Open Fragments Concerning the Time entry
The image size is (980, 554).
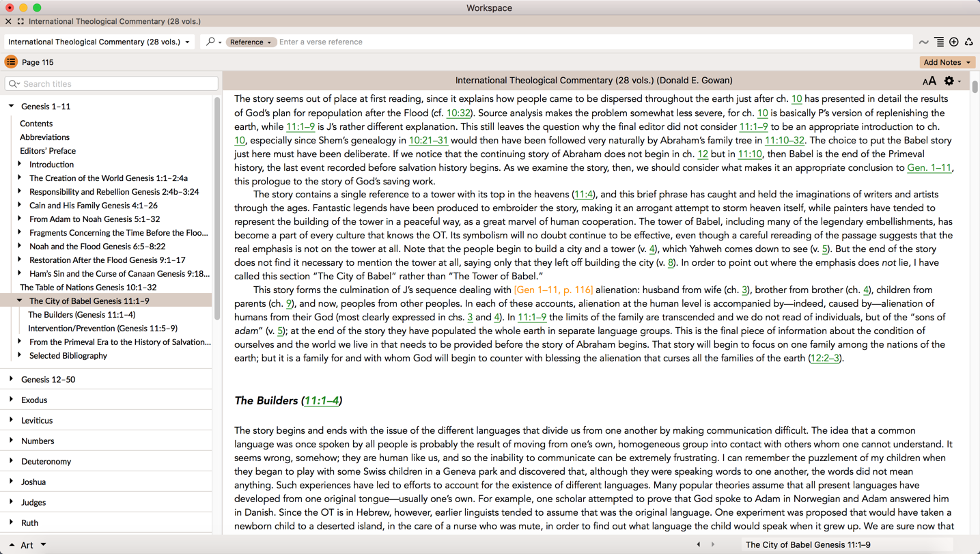click(119, 233)
